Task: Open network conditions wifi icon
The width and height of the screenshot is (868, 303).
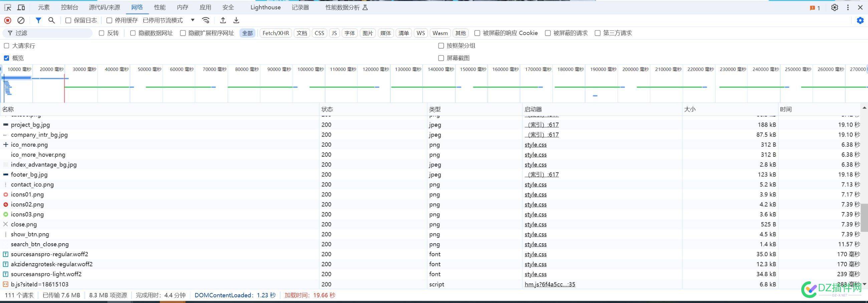Action: (x=206, y=21)
